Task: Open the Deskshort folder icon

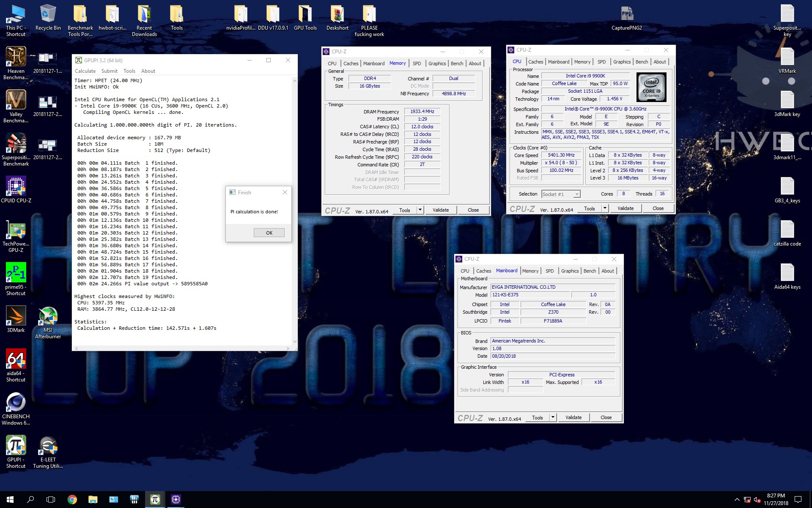Action: tap(337, 17)
